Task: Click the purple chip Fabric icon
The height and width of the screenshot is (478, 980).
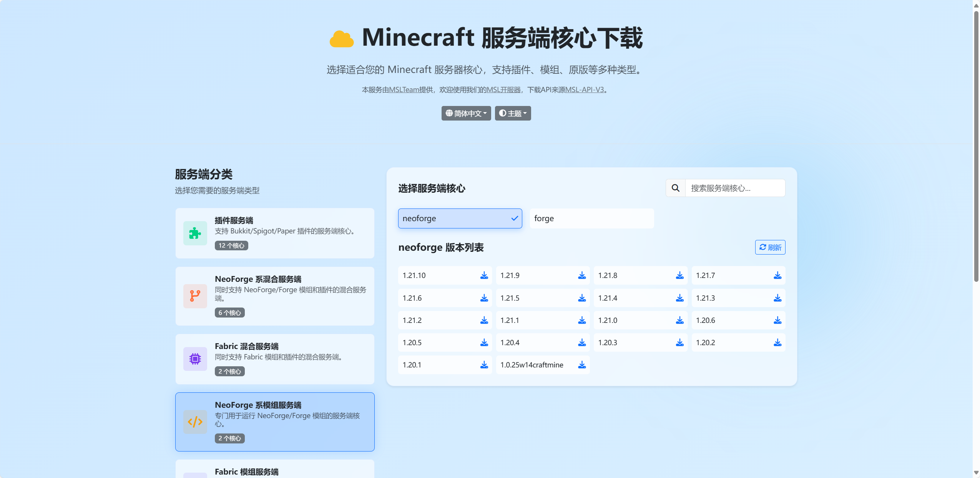Action: coord(195,359)
